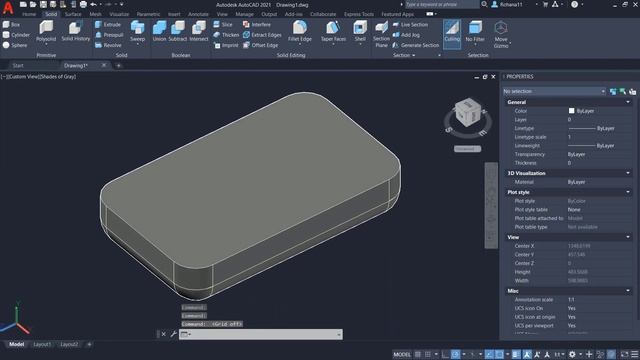This screenshot has height=360, width=640.
Task: Collapse the General properties section
Action: click(628, 102)
